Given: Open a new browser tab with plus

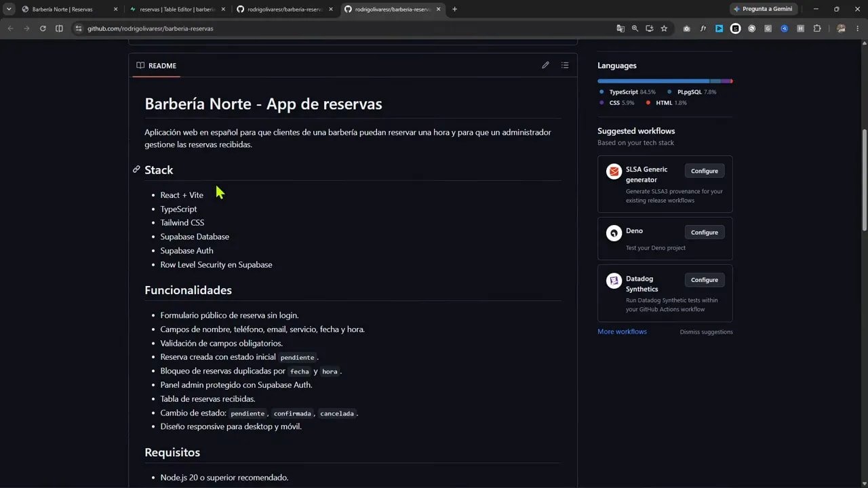Looking at the screenshot, I should point(454,9).
